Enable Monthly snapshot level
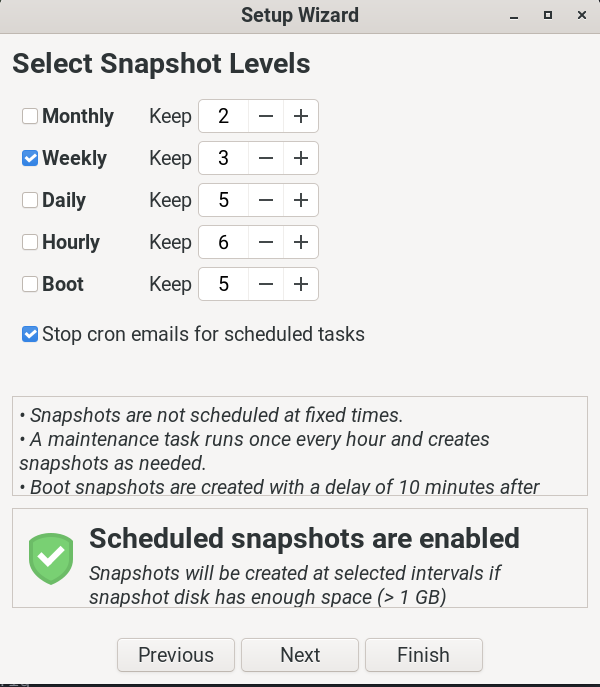This screenshot has height=687, width=600. pyautogui.click(x=30, y=116)
